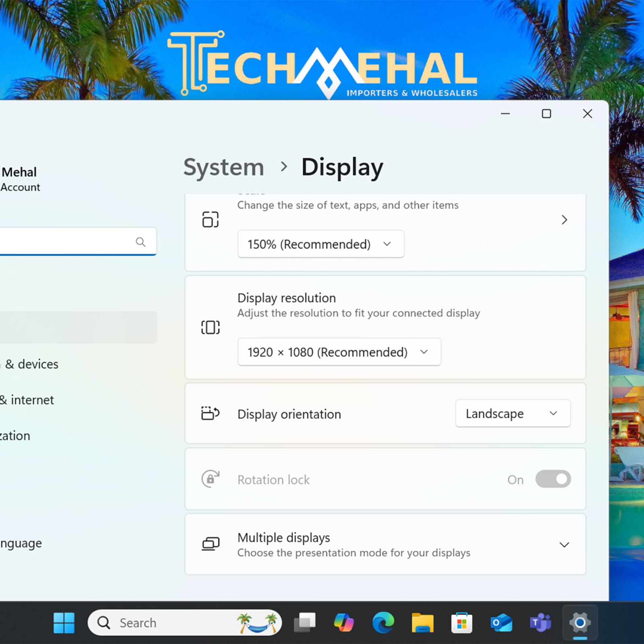The width and height of the screenshot is (644, 644).
Task: Toggle the Rotation lock switch
Action: point(553,479)
